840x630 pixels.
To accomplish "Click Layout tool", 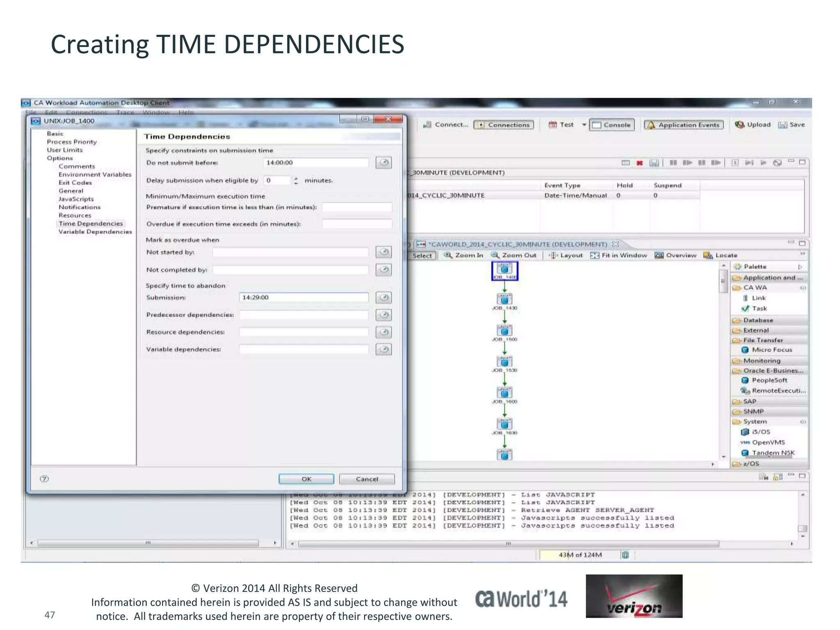I will click(x=566, y=255).
